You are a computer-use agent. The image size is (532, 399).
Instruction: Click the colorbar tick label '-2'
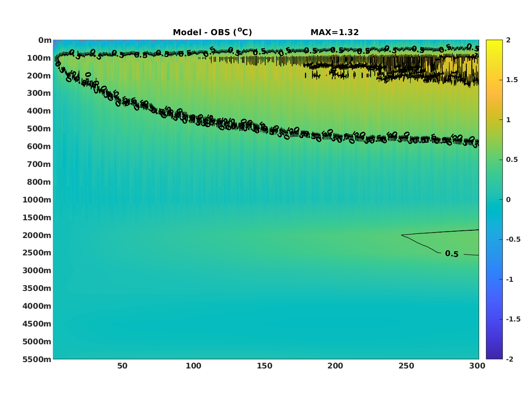510,359
